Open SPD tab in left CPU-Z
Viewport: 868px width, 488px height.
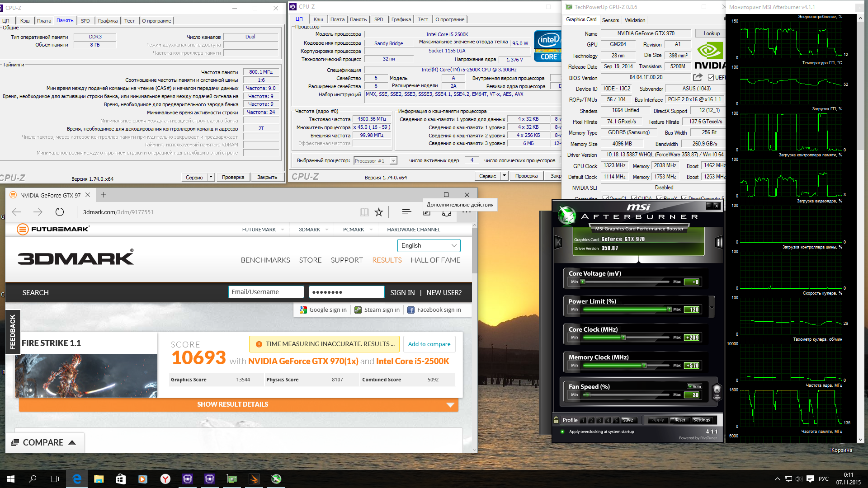(85, 21)
